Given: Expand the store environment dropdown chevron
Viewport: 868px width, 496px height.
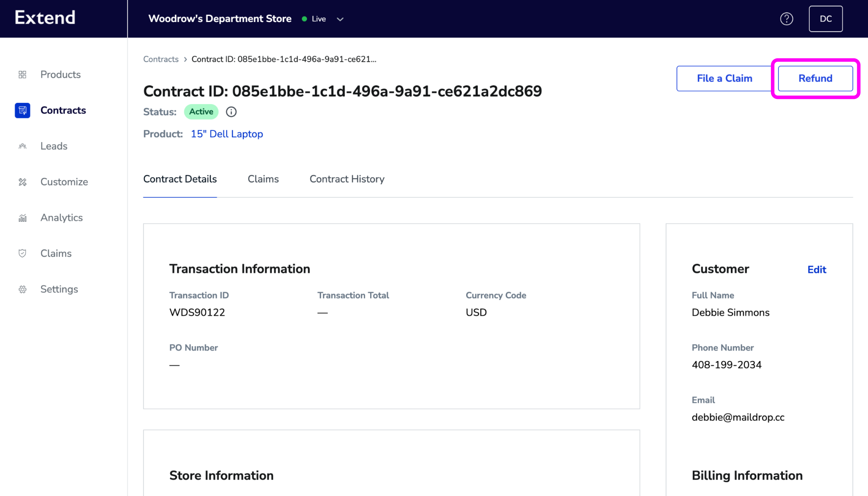Looking at the screenshot, I should tap(340, 19).
